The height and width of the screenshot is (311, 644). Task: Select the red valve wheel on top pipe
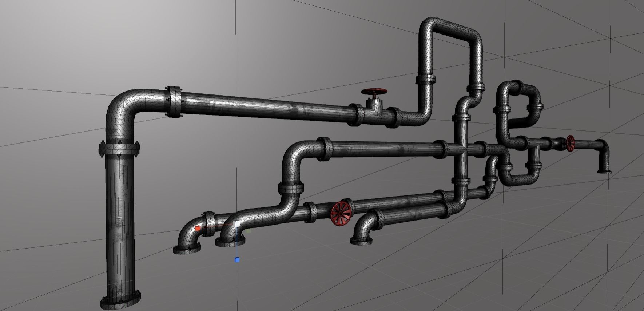[x=374, y=92]
